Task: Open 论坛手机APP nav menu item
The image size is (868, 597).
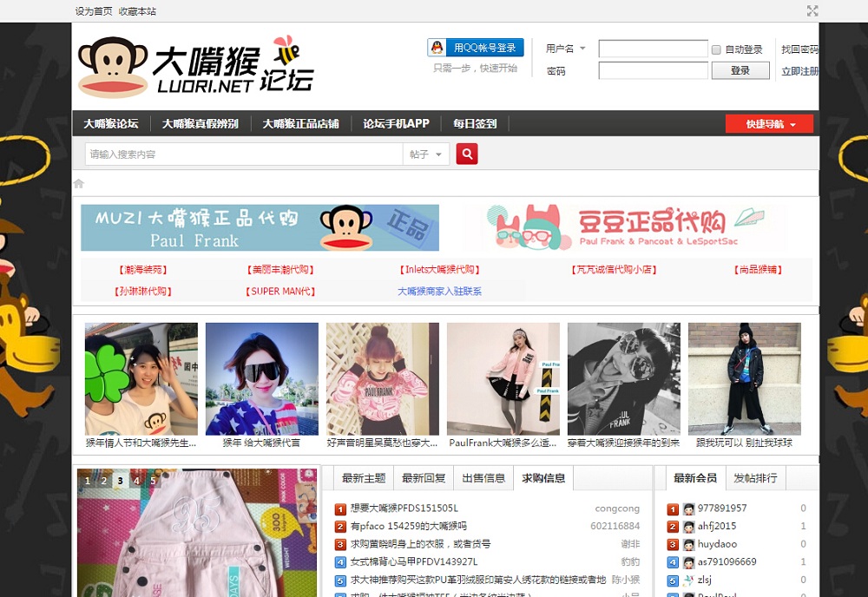Action: tap(396, 123)
